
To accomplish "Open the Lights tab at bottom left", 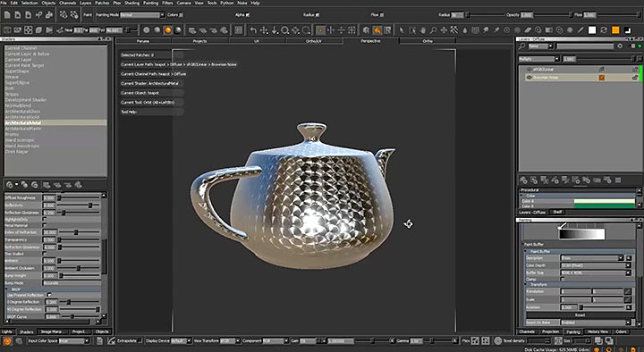I will [7, 331].
